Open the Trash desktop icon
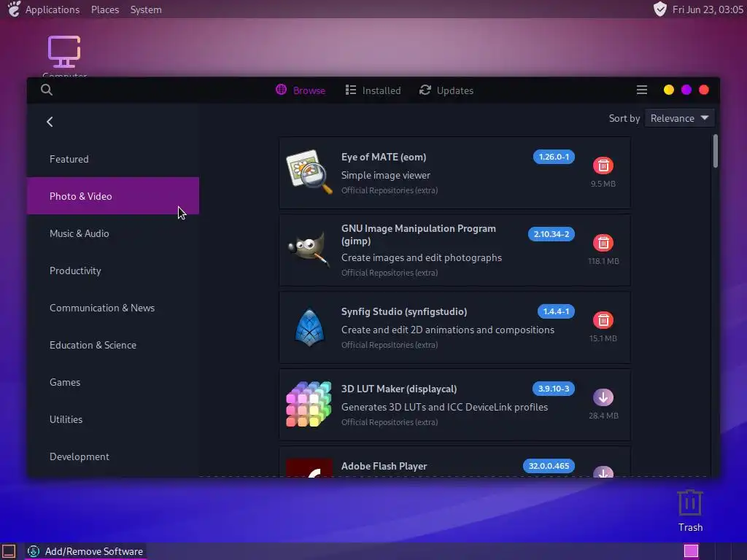Viewport: 747px width, 560px height. [690, 511]
